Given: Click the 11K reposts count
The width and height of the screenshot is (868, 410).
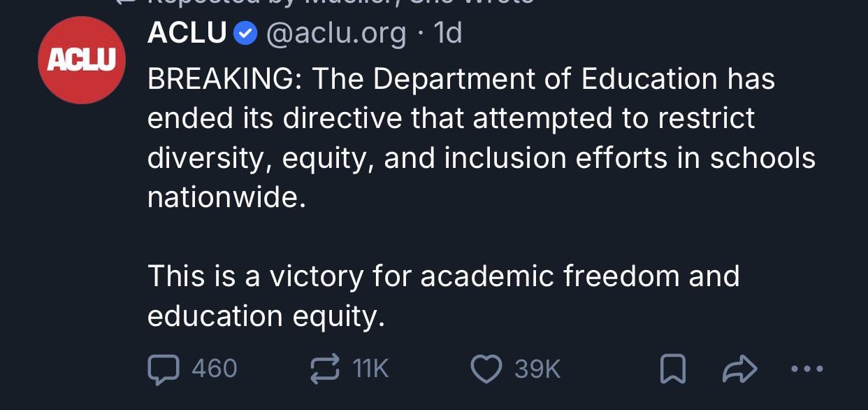Looking at the screenshot, I should [371, 369].
